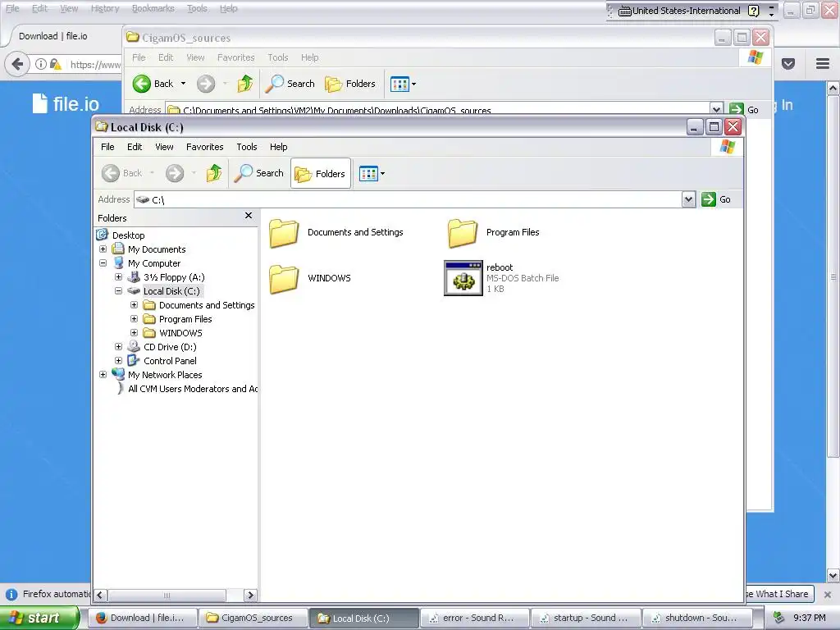Click Firefox back arrow button
The width and height of the screenshot is (840, 630).
[x=17, y=64]
